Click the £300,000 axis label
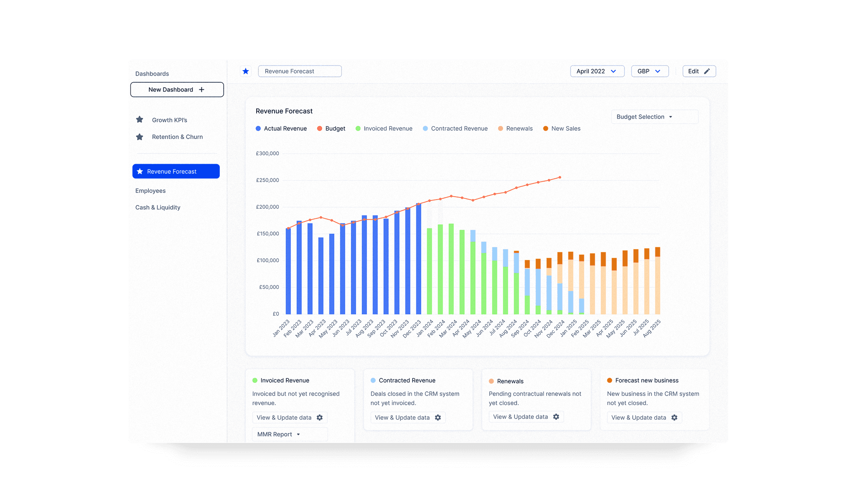The width and height of the screenshot is (856, 504). pyautogui.click(x=267, y=154)
